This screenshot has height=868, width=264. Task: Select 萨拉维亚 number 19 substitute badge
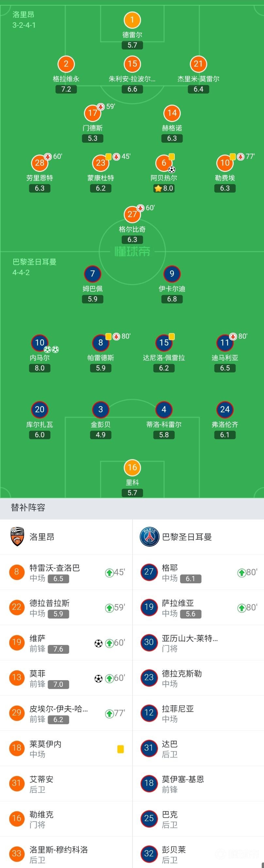point(149,607)
